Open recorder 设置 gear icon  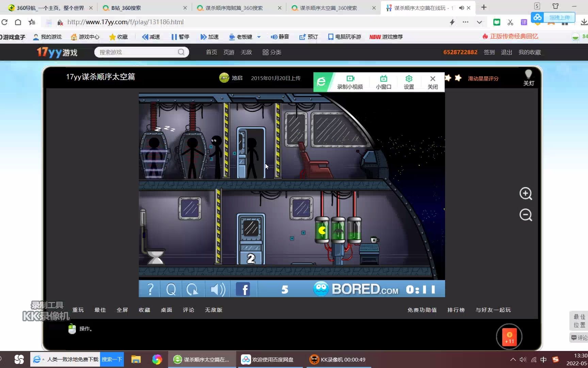(x=409, y=82)
